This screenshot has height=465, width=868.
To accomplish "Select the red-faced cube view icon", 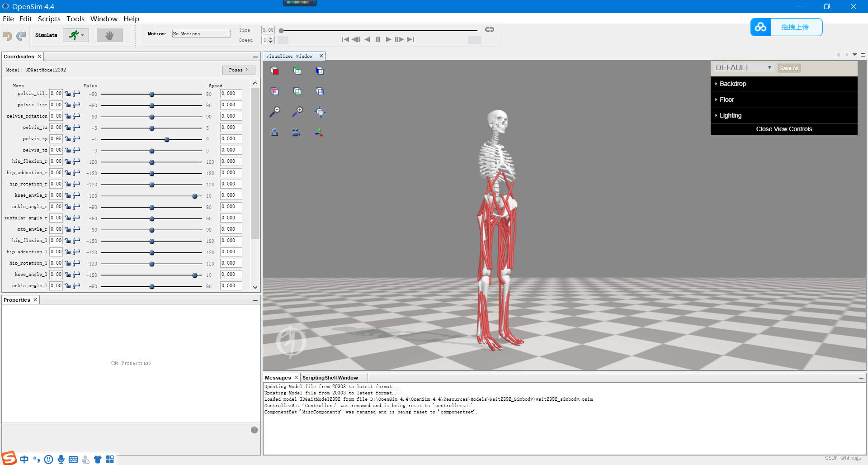I will [275, 71].
